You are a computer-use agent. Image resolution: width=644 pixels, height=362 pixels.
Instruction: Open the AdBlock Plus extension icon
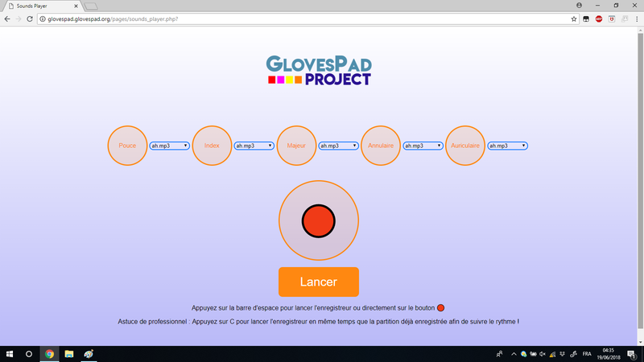click(x=599, y=19)
